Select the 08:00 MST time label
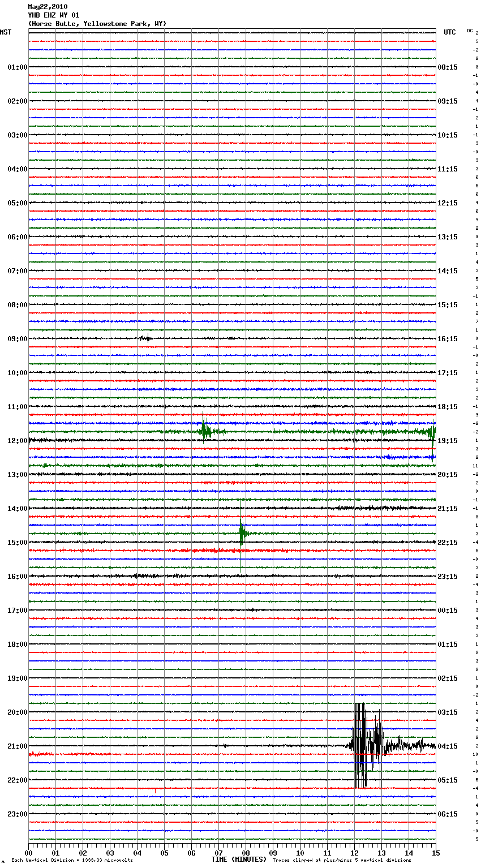The width and height of the screenshot is (481, 868). pos(18,305)
